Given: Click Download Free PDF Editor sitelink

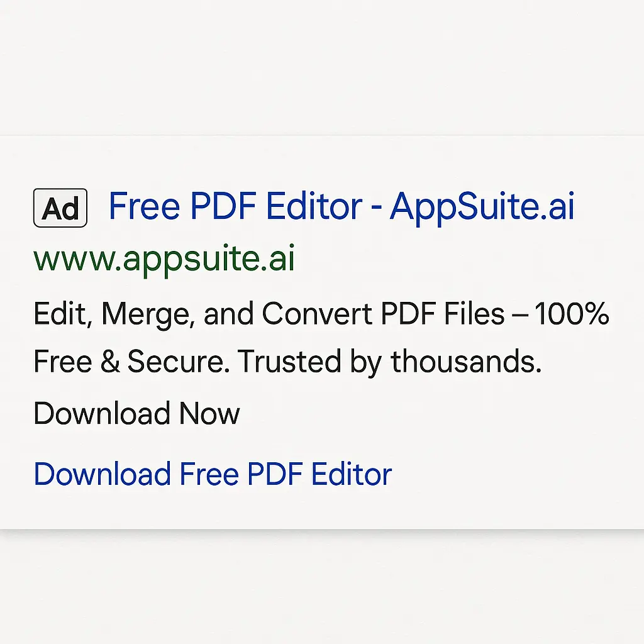Looking at the screenshot, I should (x=212, y=474).
